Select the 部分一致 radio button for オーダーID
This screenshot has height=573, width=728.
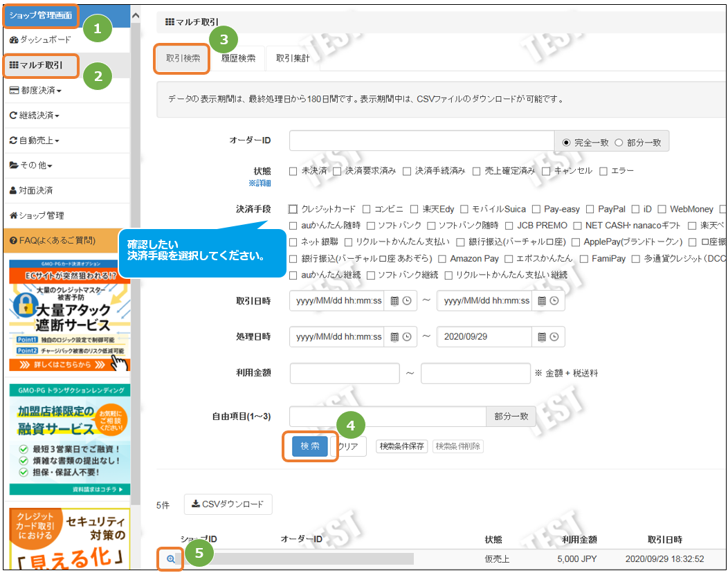pos(619,143)
